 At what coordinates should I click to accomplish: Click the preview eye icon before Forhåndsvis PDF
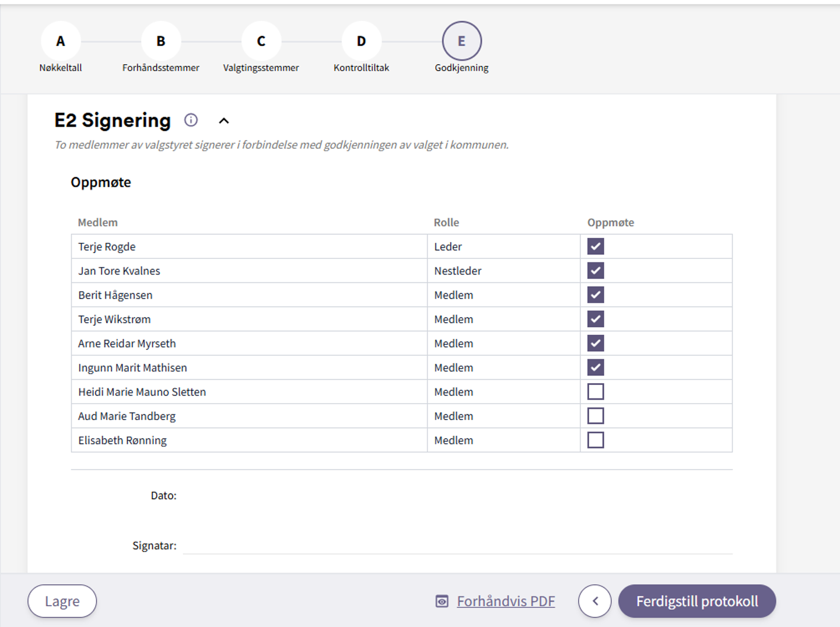[x=442, y=601]
